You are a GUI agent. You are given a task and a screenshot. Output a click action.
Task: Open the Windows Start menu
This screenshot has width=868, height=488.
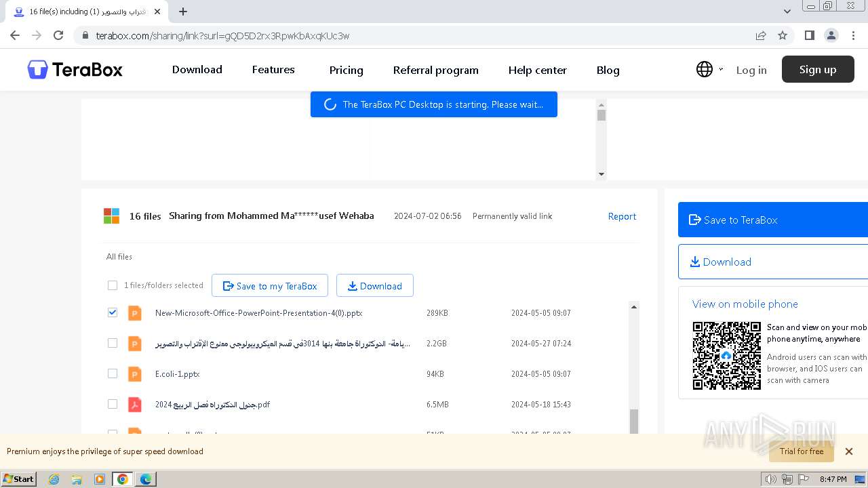(x=19, y=479)
